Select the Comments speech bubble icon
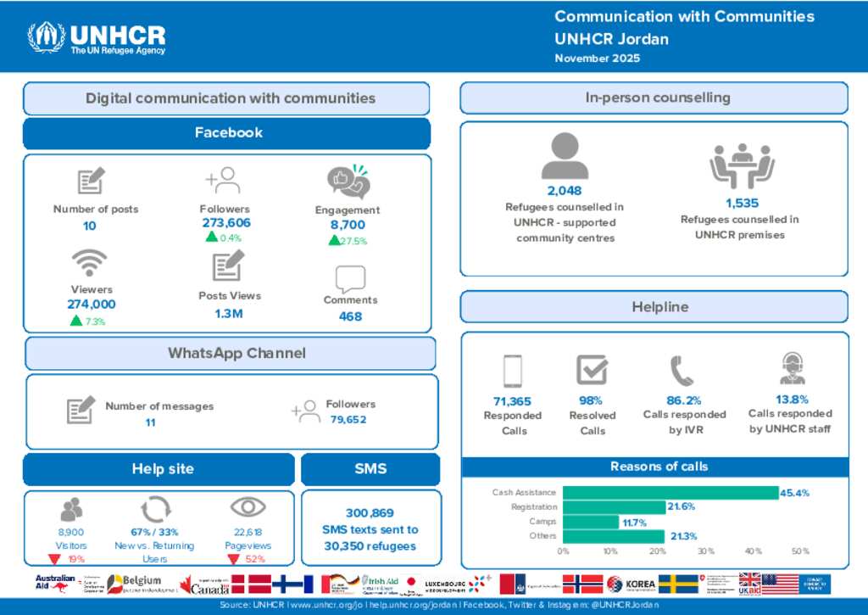This screenshot has width=868, height=615. 350,279
